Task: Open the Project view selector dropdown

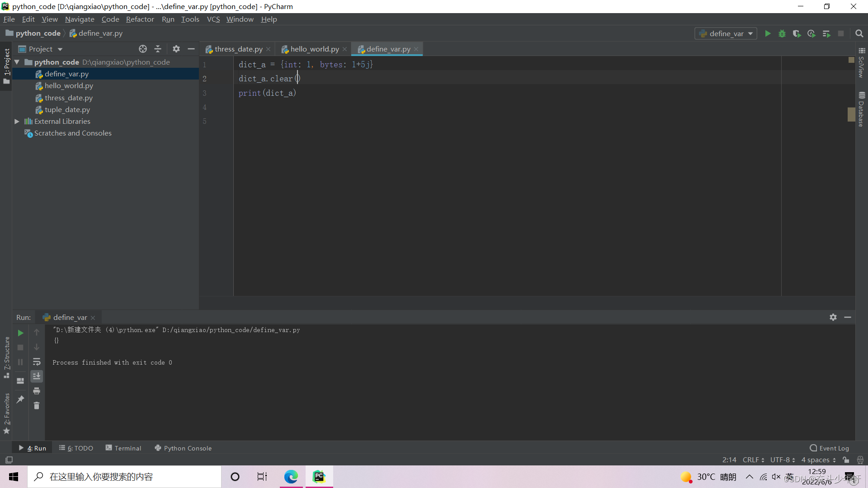Action: pyautogui.click(x=60, y=49)
